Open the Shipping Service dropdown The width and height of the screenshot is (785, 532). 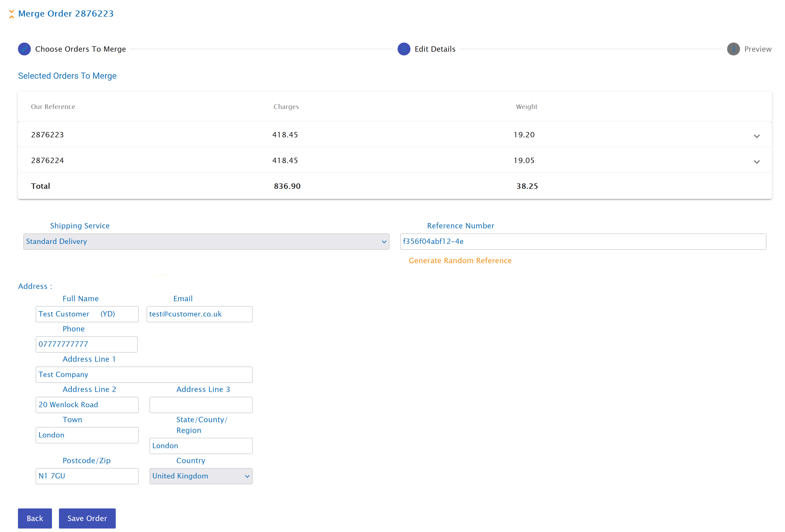tap(206, 241)
